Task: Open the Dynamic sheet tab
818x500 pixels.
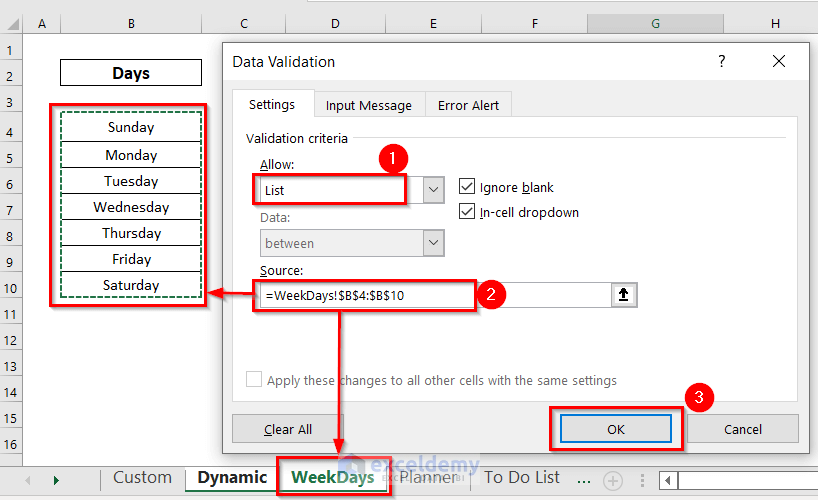Action: 232,478
